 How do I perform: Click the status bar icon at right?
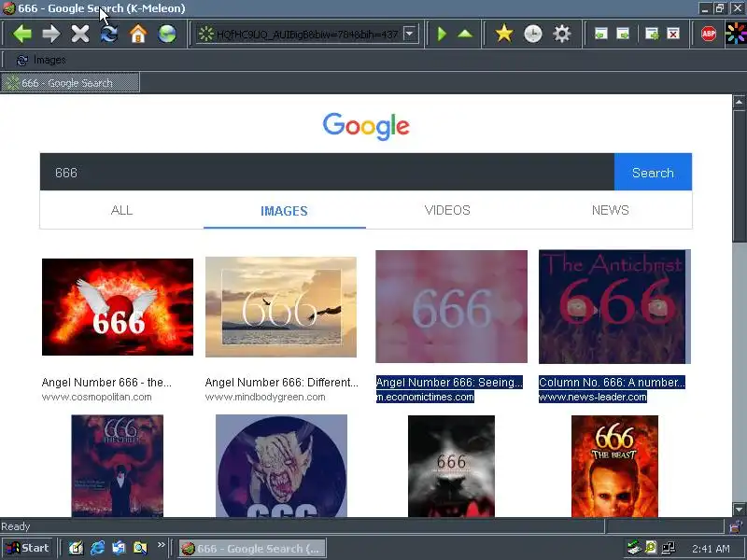click(735, 526)
